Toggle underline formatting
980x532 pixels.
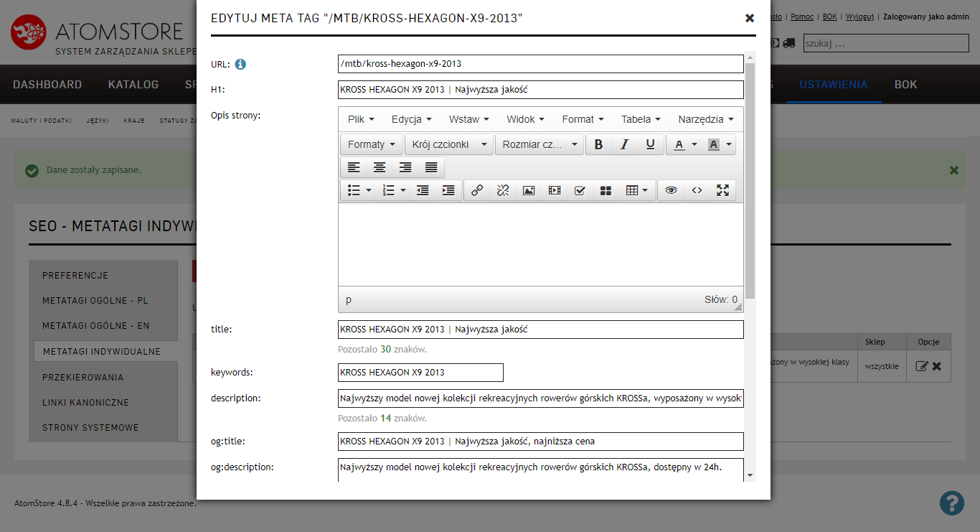click(x=650, y=144)
